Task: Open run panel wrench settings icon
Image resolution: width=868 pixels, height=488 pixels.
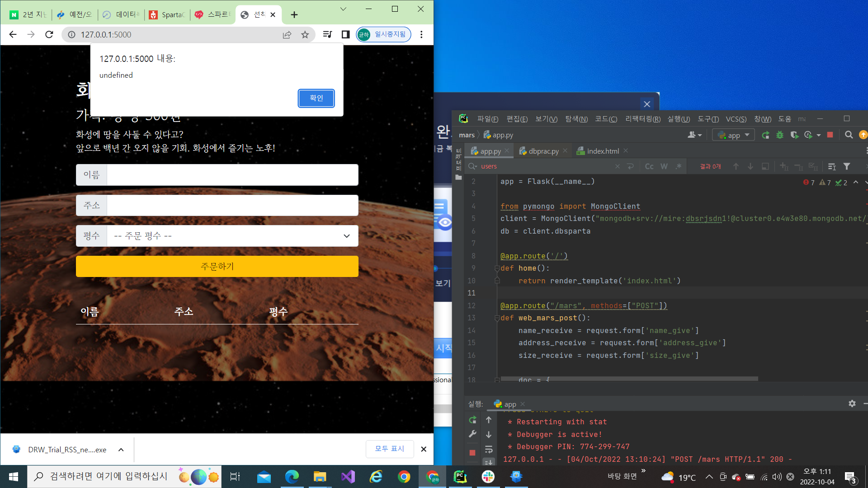Action: tap(472, 434)
